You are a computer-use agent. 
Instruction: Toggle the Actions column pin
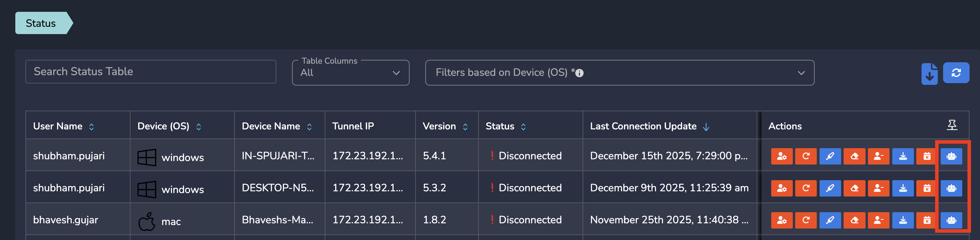[x=952, y=125]
